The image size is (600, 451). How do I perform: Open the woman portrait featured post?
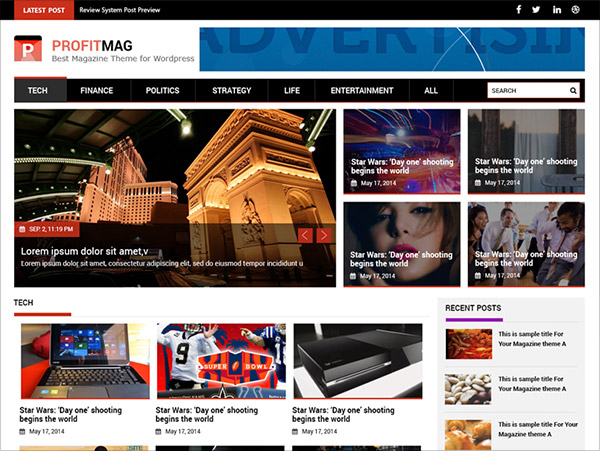402,244
